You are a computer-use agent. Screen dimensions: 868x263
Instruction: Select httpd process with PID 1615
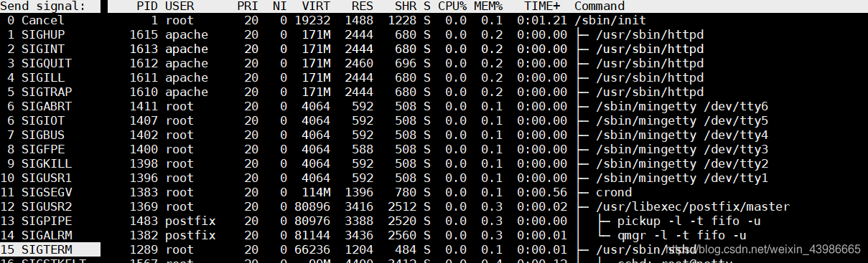click(487, 34)
